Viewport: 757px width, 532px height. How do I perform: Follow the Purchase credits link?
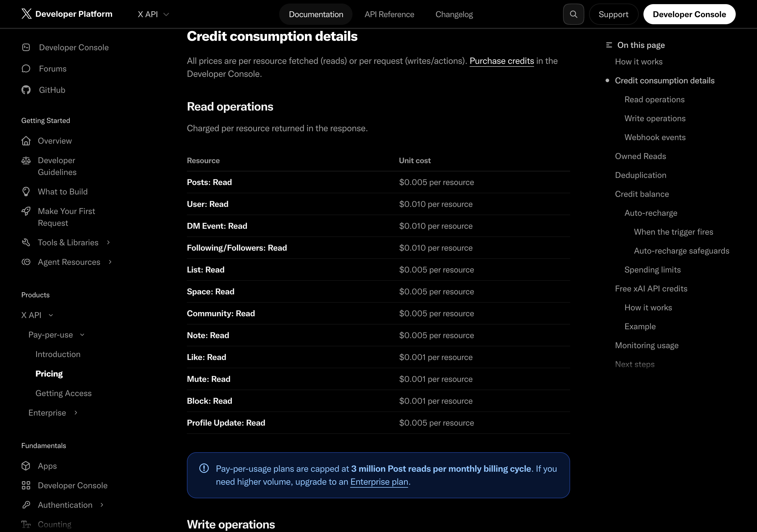[x=502, y=61]
